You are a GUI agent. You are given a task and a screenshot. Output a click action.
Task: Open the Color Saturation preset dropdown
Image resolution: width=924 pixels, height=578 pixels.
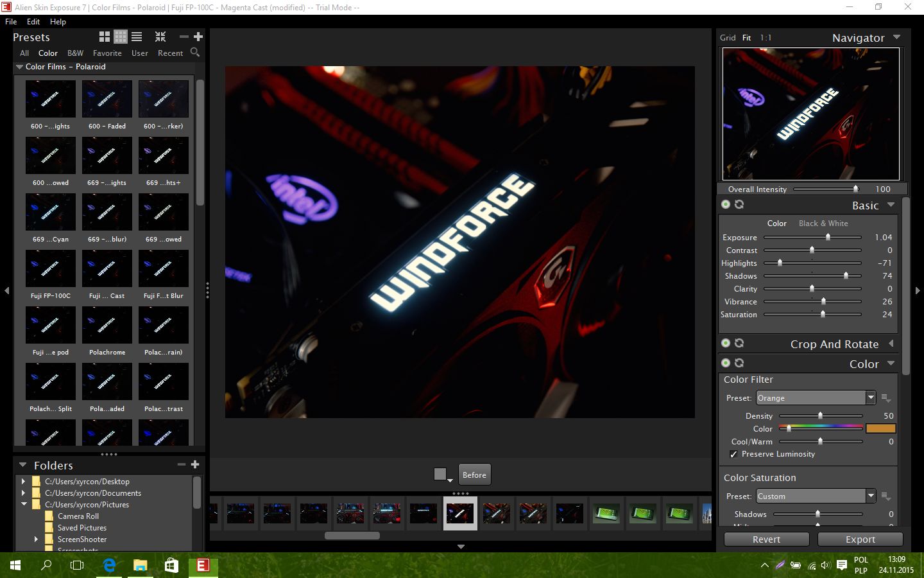pyautogui.click(x=870, y=496)
